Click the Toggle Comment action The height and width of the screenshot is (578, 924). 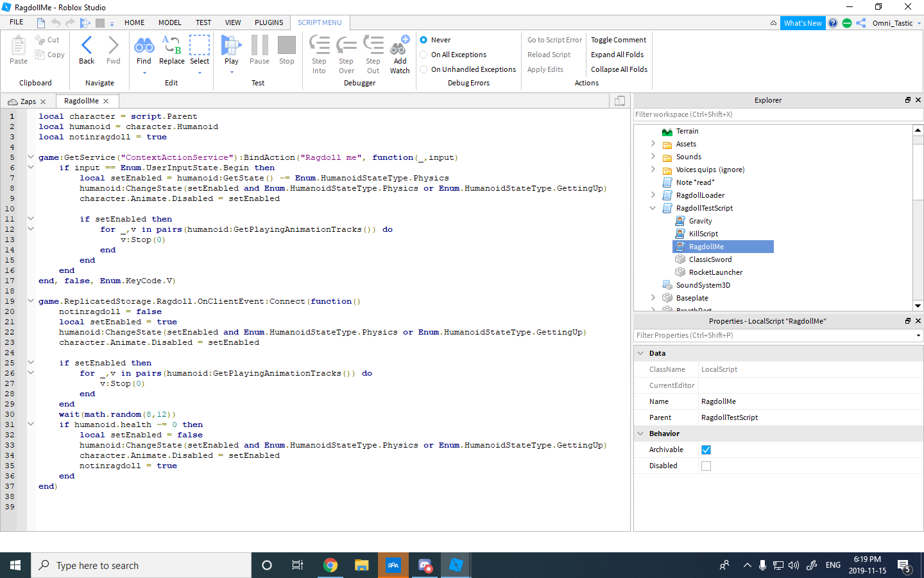tap(618, 40)
